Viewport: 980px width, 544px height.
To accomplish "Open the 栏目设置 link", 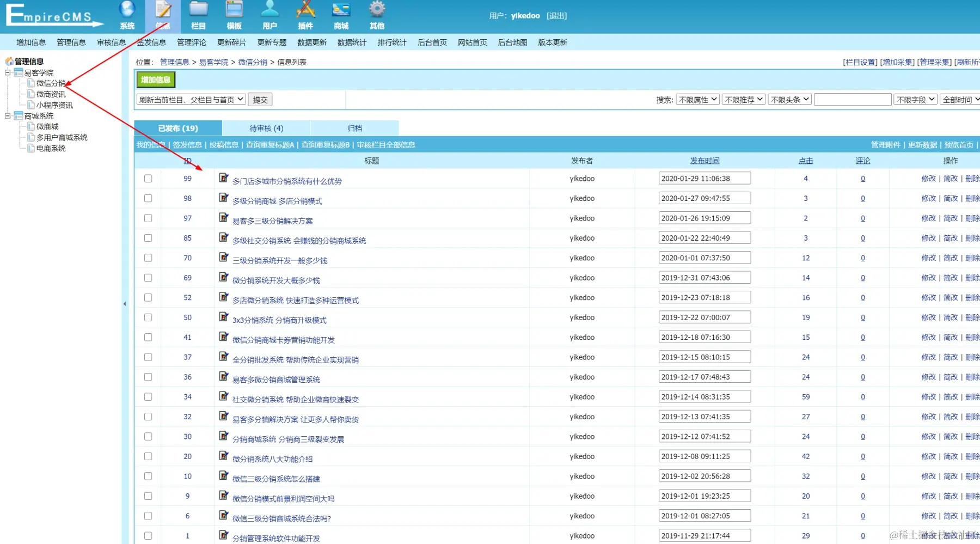I will [x=860, y=62].
